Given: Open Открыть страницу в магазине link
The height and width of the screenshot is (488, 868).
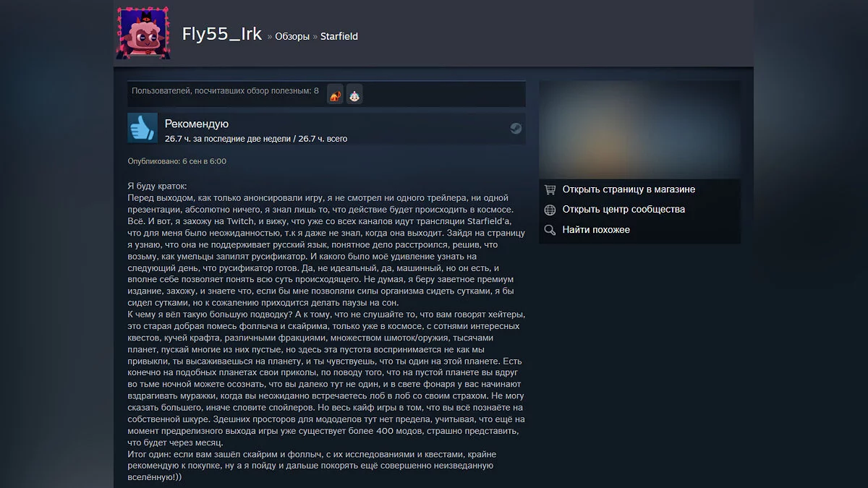Looking at the screenshot, I should 629,189.
